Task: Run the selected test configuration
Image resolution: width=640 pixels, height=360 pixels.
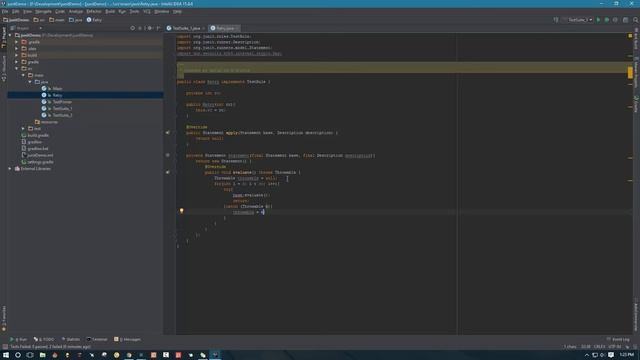Action: pyautogui.click(x=598, y=20)
